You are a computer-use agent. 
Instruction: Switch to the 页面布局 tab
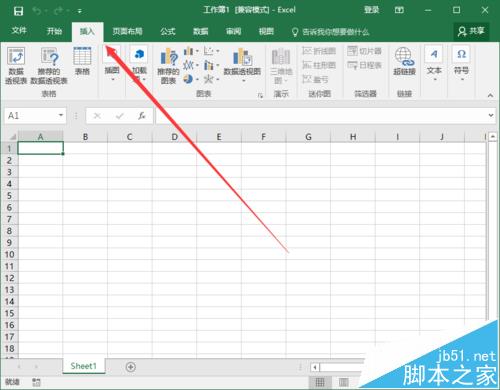pos(127,31)
